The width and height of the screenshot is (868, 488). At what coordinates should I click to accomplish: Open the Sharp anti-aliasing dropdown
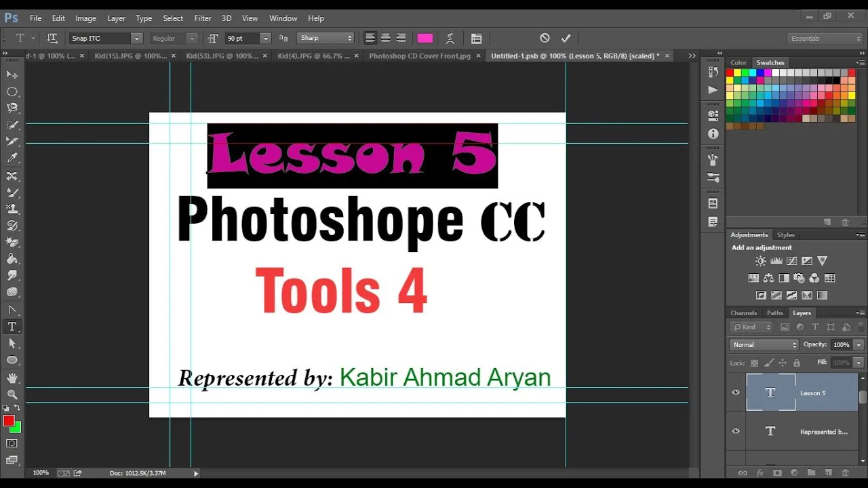pyautogui.click(x=326, y=39)
